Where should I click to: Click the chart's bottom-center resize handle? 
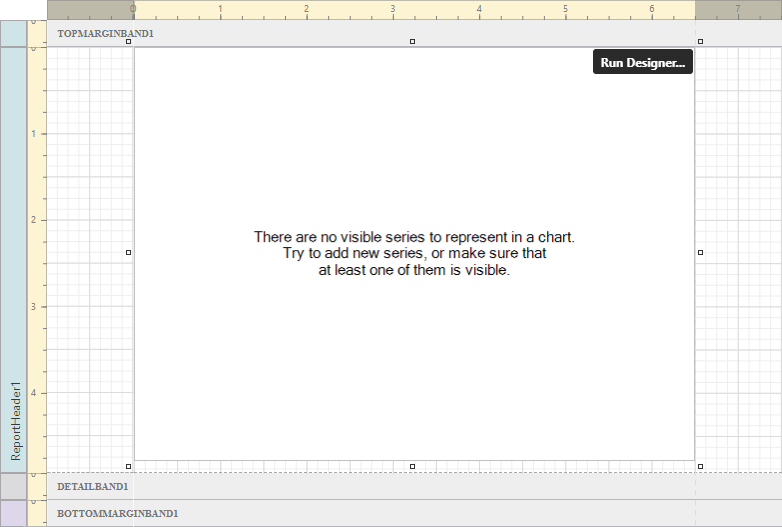412,466
